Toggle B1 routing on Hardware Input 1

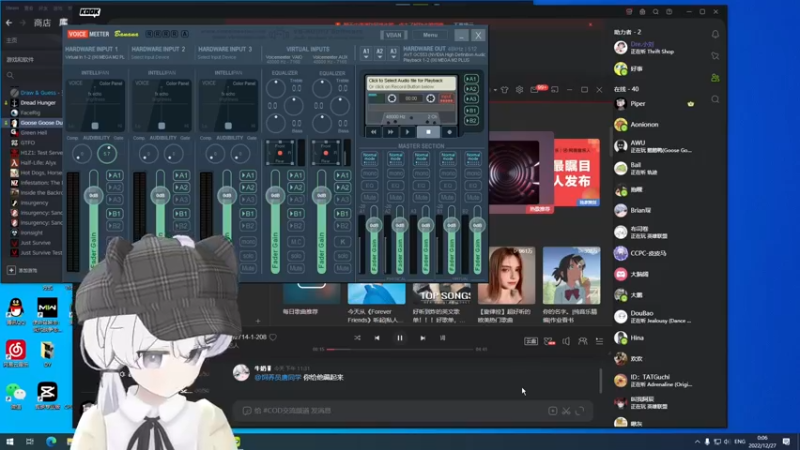pos(114,213)
